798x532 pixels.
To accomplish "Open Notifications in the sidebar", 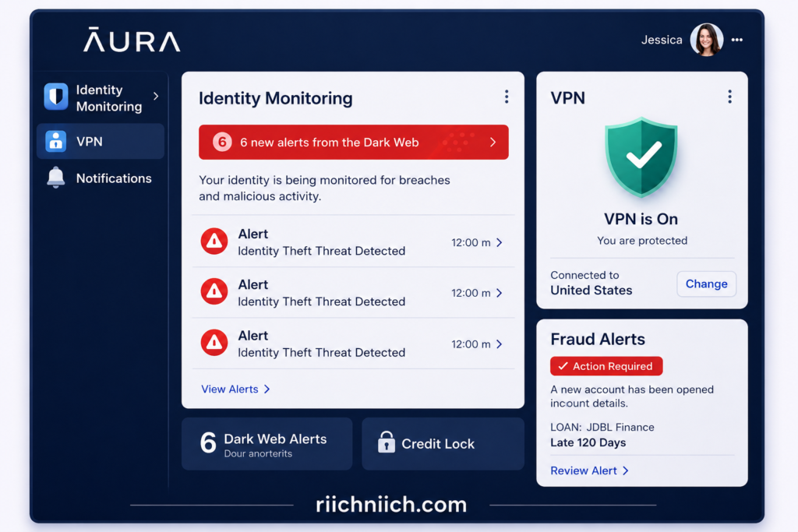I will (x=101, y=178).
